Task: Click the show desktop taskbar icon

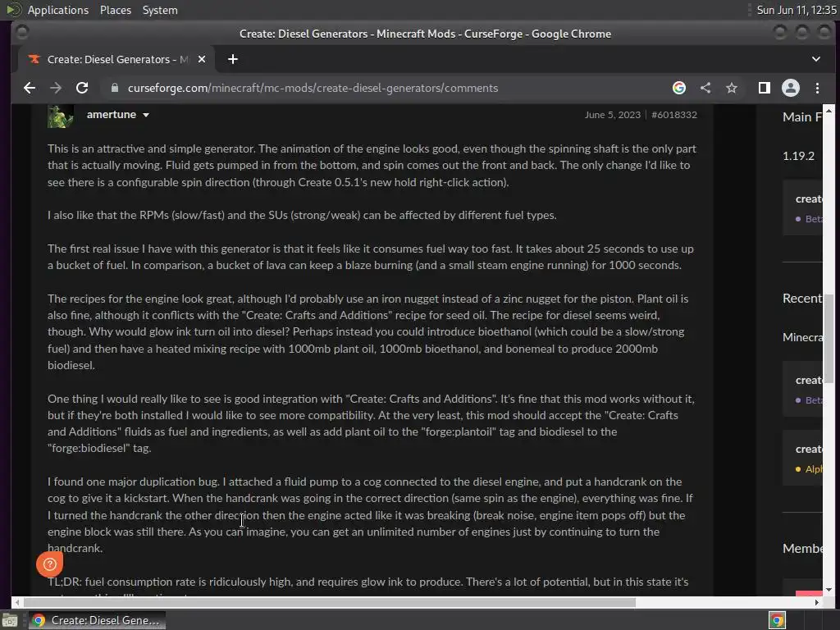Action: pos(10,620)
